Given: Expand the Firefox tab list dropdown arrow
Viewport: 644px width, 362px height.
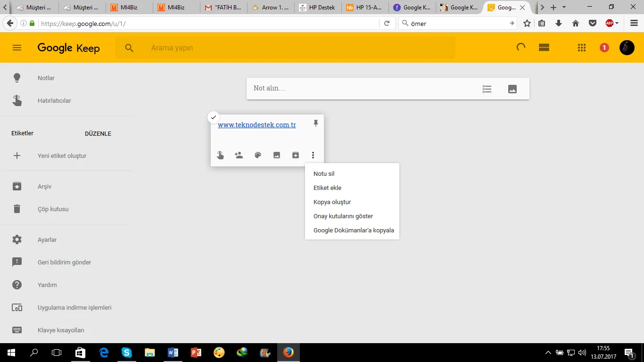Looking at the screenshot, I should coord(564,8).
